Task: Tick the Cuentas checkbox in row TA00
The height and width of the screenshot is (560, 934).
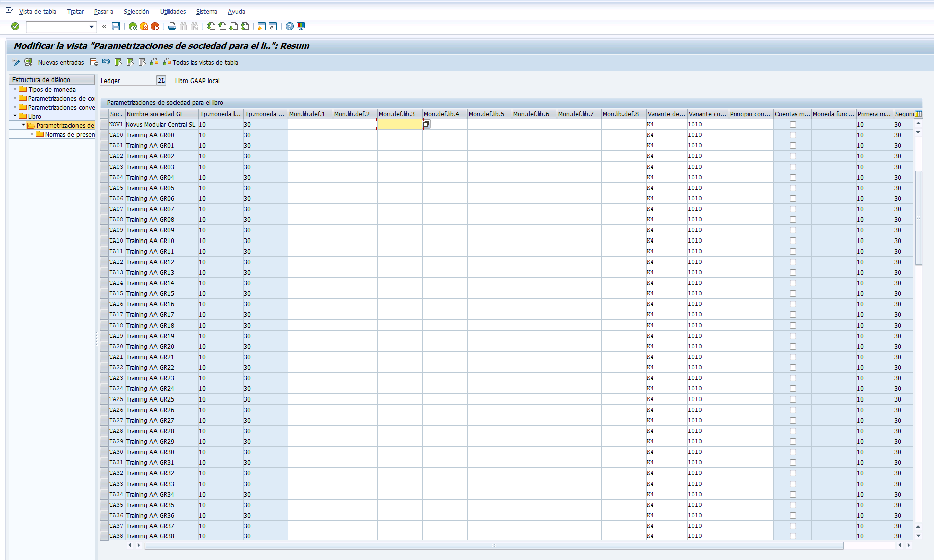Action: pos(793,135)
